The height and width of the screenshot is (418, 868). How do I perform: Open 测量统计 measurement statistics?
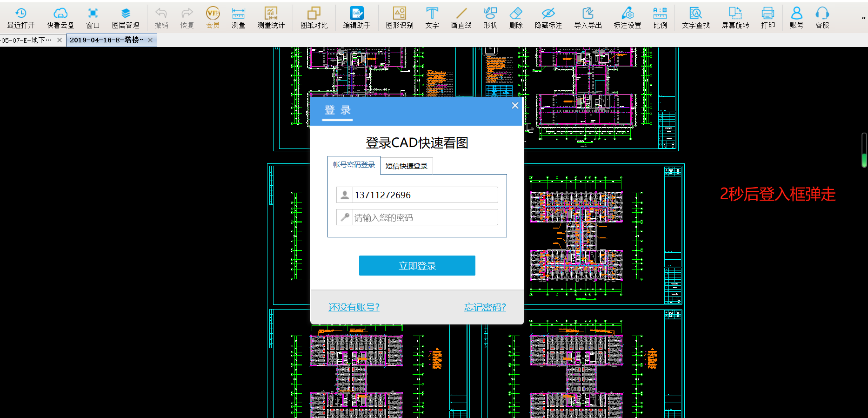271,18
